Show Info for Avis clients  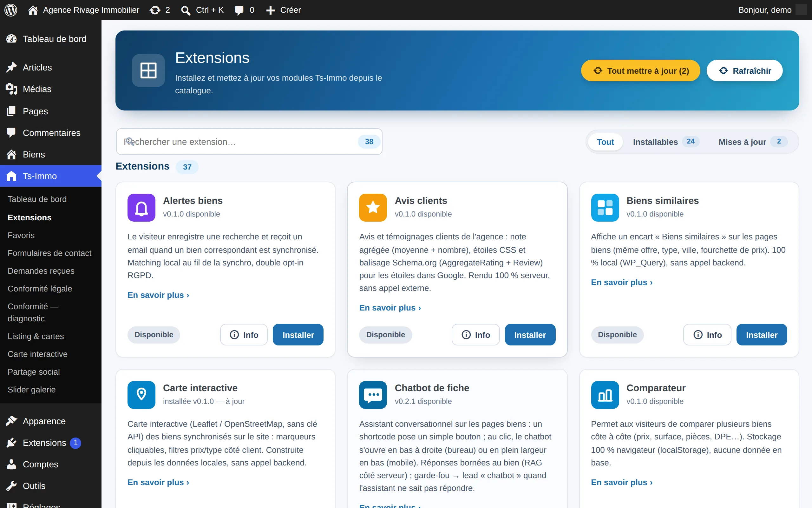coord(475,335)
